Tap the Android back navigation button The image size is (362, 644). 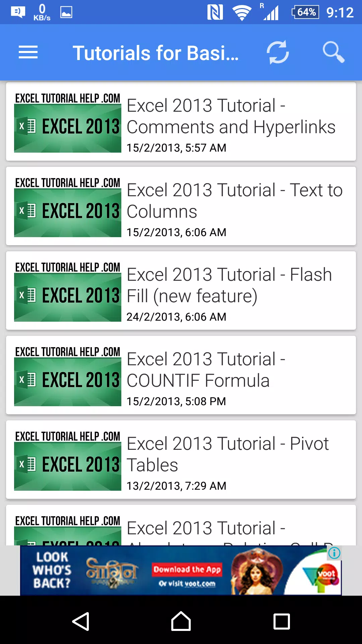pos(81,622)
